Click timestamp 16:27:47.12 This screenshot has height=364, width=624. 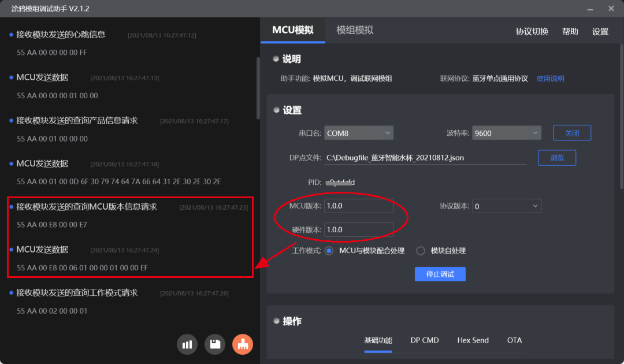(x=162, y=35)
